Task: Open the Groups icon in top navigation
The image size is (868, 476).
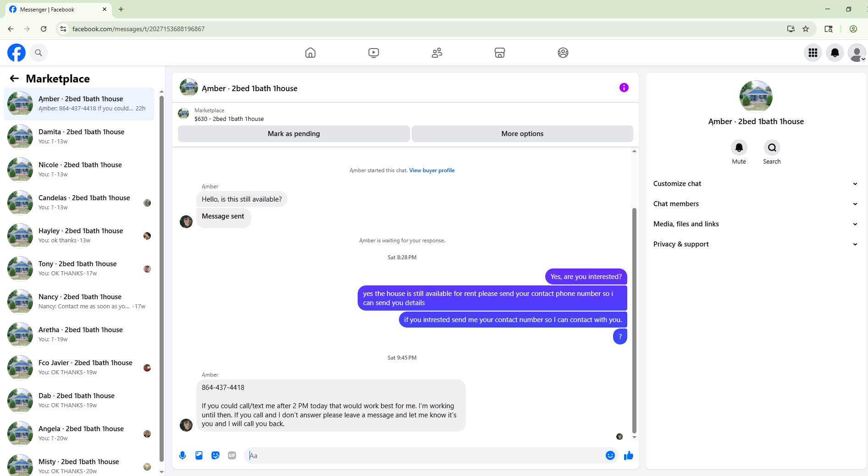Action: (x=563, y=53)
